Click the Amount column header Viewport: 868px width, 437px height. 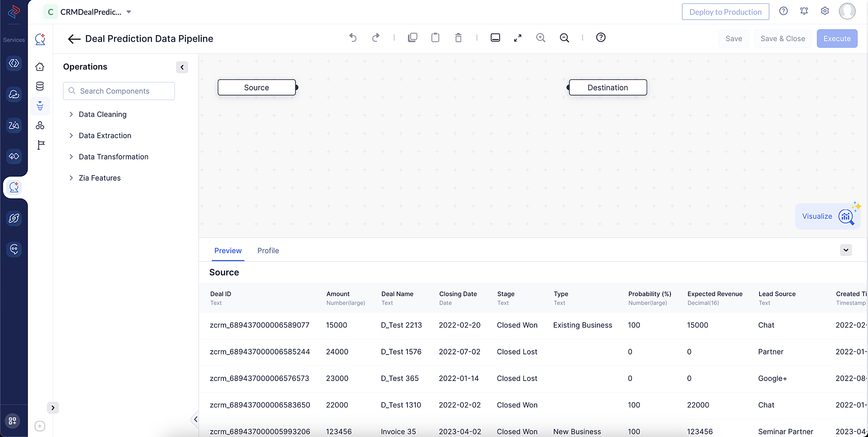(338, 294)
